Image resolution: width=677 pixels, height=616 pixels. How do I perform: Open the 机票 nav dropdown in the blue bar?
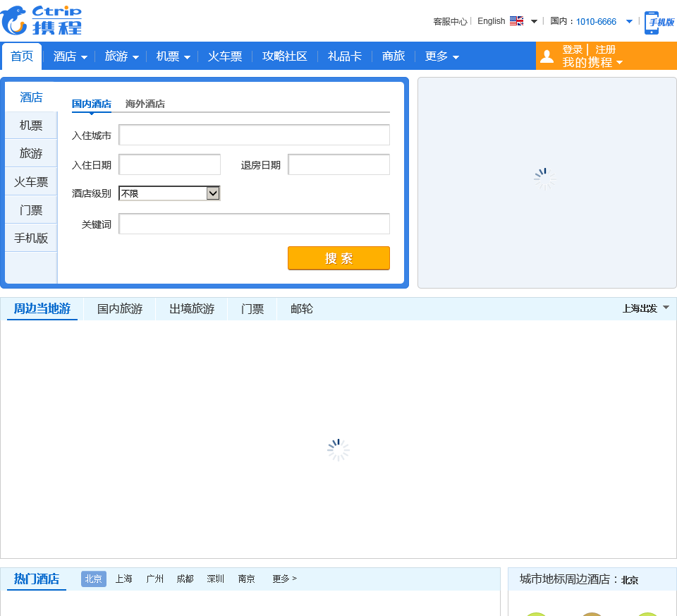(x=173, y=56)
